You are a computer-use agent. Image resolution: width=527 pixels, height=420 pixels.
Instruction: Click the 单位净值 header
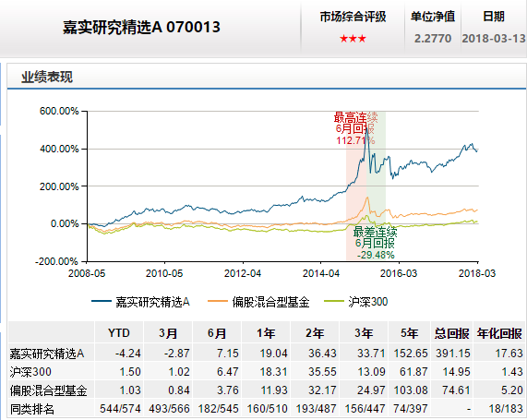coord(433,17)
